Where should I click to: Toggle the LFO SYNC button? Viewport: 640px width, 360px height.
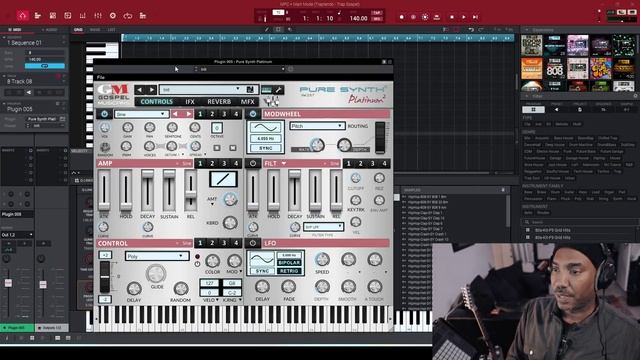click(x=262, y=271)
